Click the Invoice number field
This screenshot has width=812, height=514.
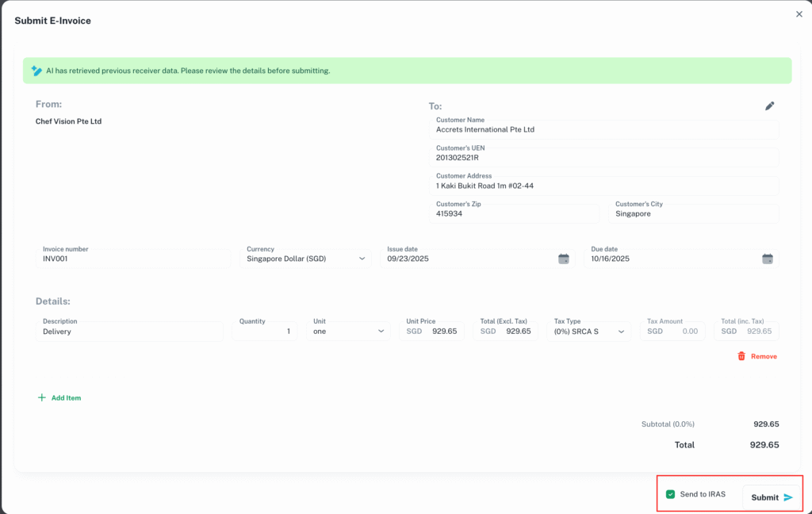[131, 258]
